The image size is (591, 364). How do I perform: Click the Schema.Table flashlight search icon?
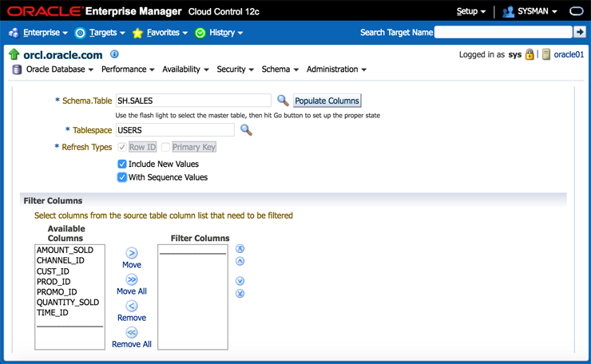(x=283, y=101)
